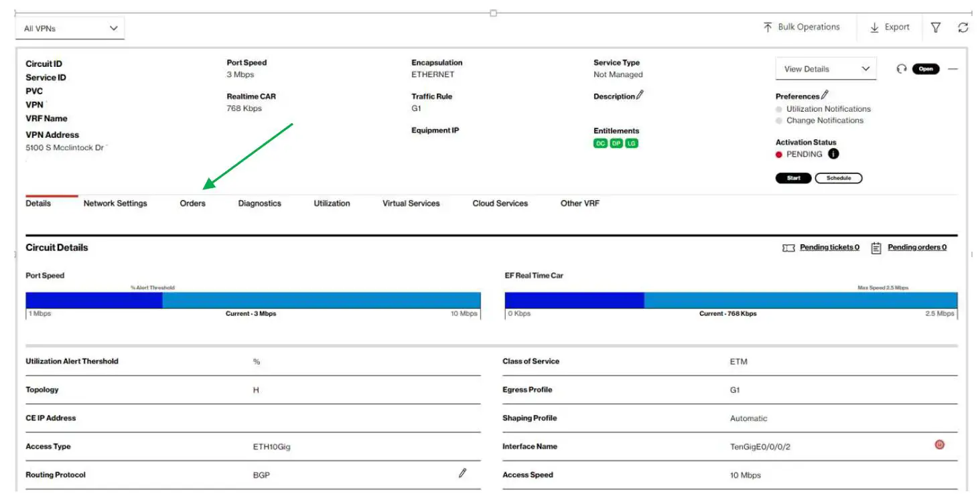The width and height of the screenshot is (980, 500).
Task: Enable Change Notifications
Action: pyautogui.click(x=778, y=120)
